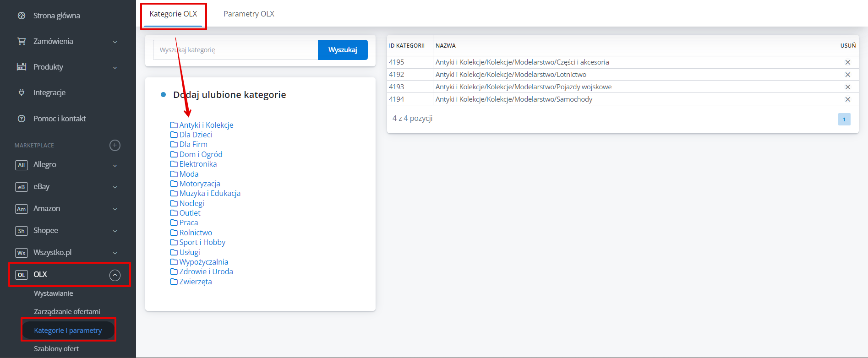Click the USUŃ column header
Viewport: 868px width, 358px height.
(x=848, y=46)
